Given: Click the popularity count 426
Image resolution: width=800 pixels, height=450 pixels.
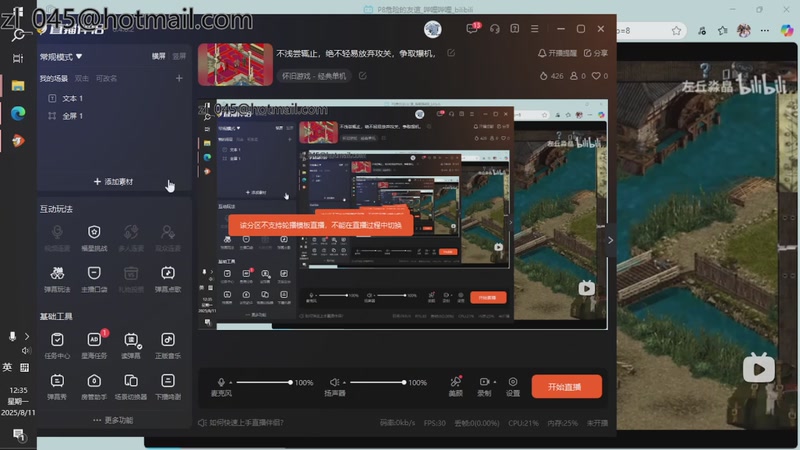Looking at the screenshot, I should [x=551, y=76].
